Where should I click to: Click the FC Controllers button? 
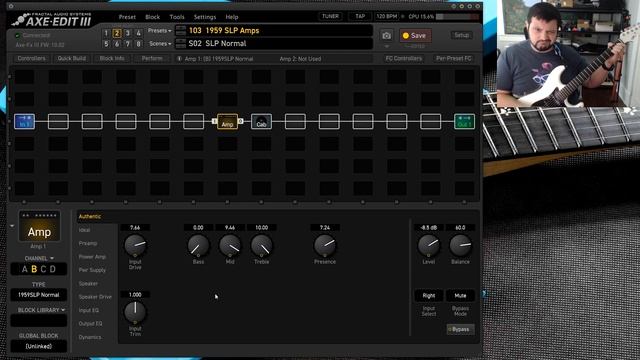(x=404, y=59)
